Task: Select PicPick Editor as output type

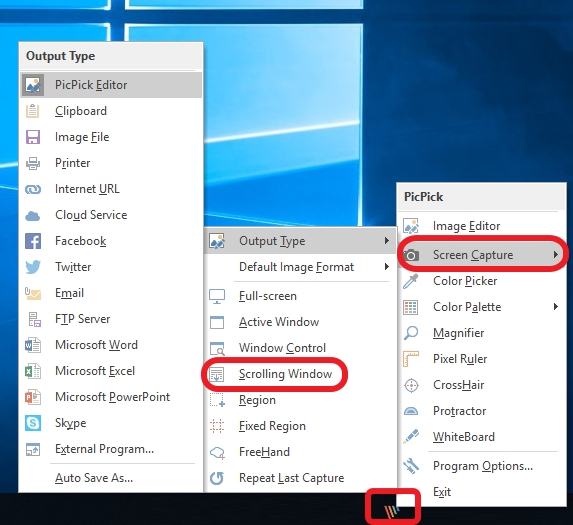Action: (x=111, y=85)
